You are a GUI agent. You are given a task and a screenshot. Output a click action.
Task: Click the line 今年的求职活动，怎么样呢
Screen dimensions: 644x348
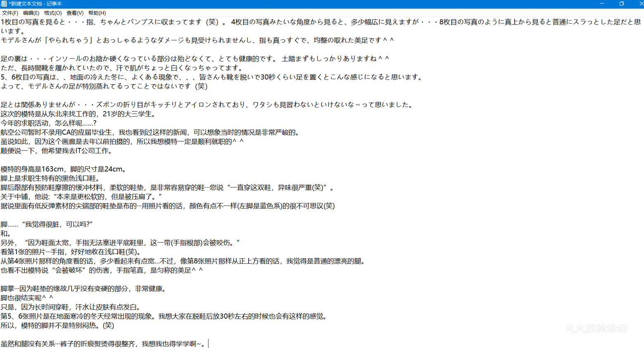tap(48, 123)
